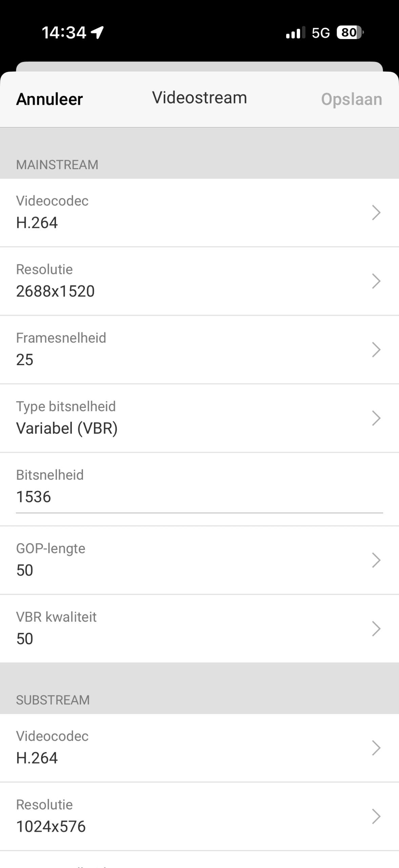The image size is (399, 868).
Task: Tap Opslaan to save settings
Action: [351, 99]
